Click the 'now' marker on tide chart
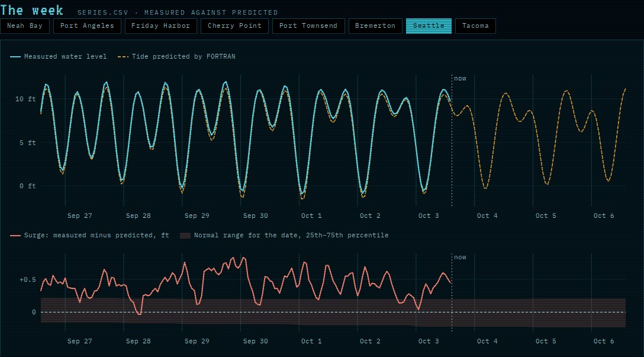Viewport: 644px width, 357px height. click(x=460, y=79)
